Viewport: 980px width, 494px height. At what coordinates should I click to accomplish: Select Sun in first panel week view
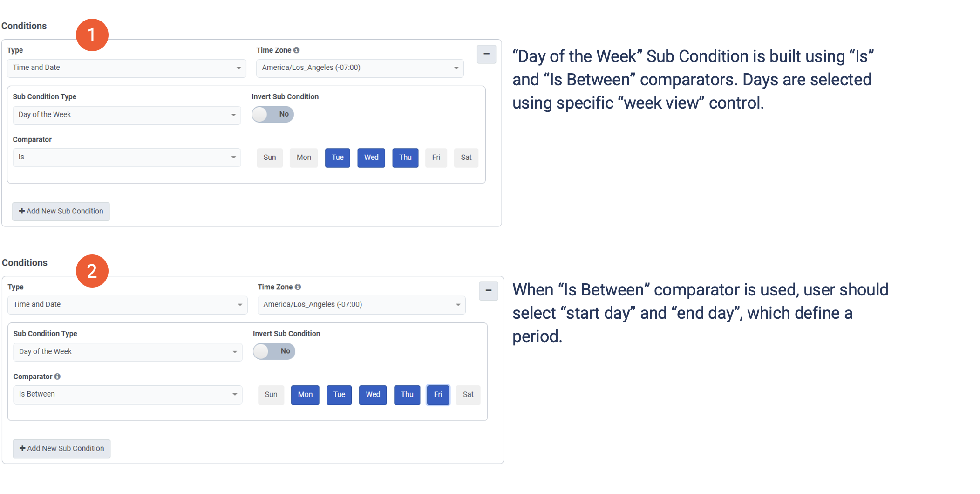[x=270, y=158]
